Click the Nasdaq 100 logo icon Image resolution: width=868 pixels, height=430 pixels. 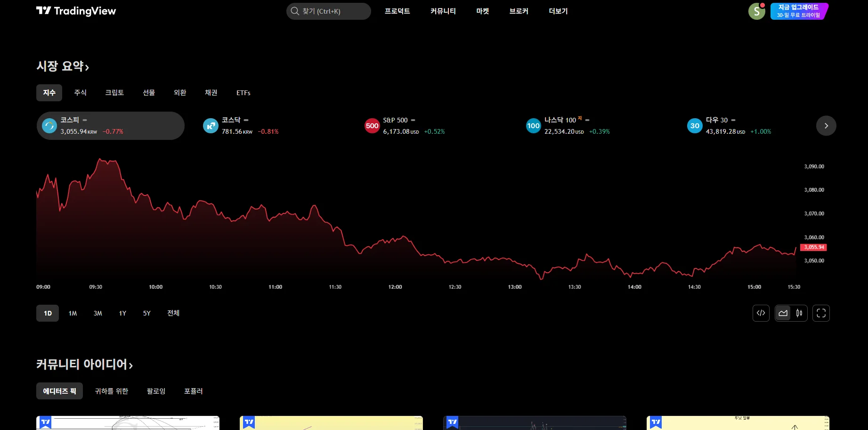click(533, 126)
